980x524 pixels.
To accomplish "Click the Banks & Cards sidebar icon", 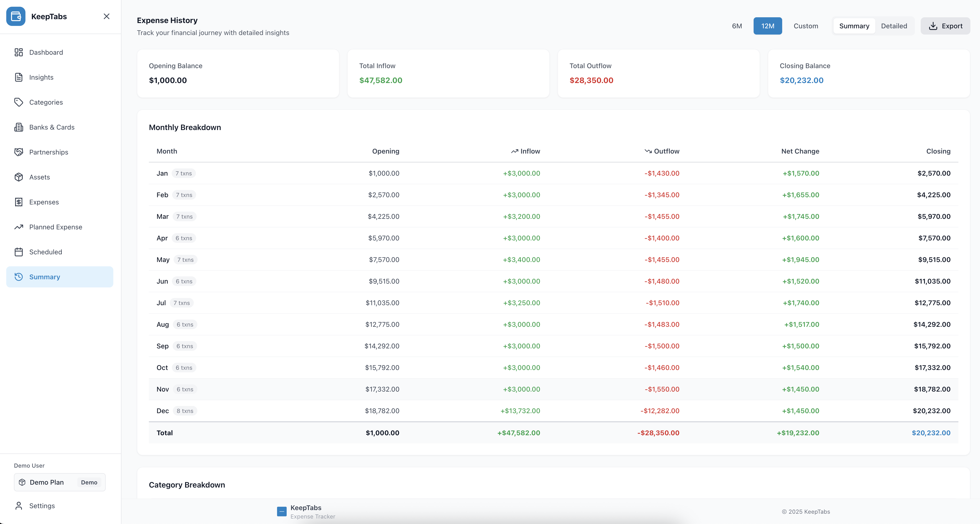I will pyautogui.click(x=19, y=127).
